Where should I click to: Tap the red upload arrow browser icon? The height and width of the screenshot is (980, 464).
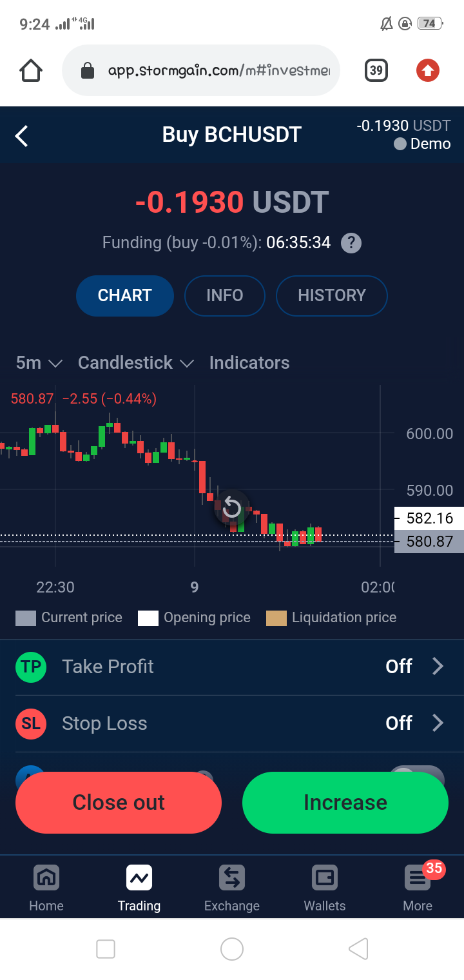pos(428,70)
